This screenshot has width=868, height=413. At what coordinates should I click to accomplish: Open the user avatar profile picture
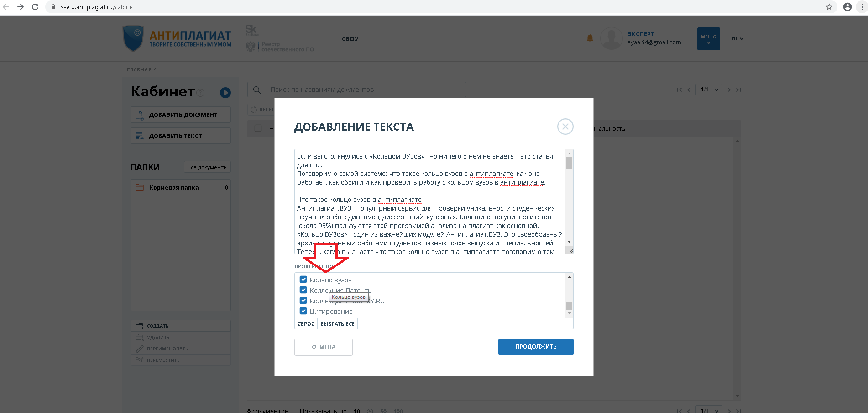[x=612, y=38]
